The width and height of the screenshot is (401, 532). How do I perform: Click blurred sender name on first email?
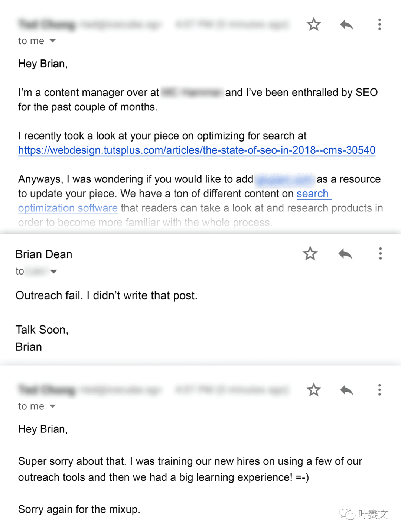click(x=47, y=25)
